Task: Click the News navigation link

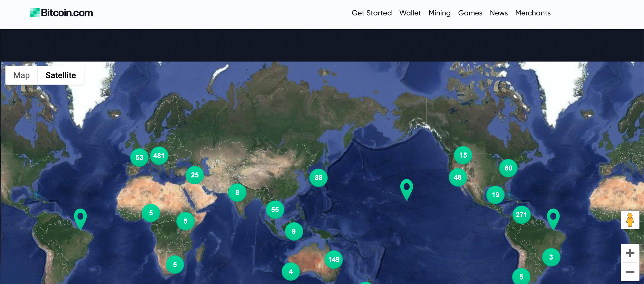Action: click(x=499, y=13)
